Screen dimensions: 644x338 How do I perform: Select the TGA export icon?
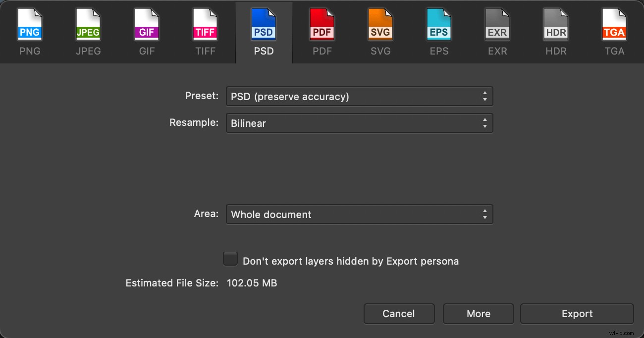[614, 24]
